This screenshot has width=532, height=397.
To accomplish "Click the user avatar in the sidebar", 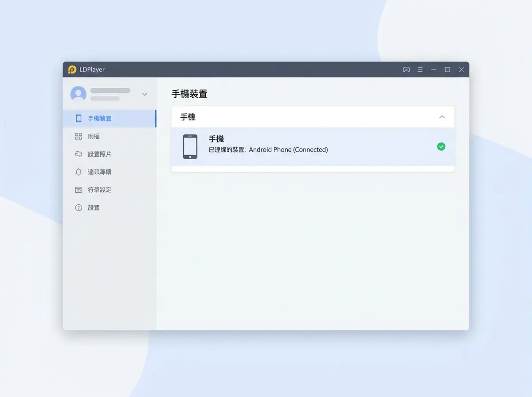I will [78, 94].
